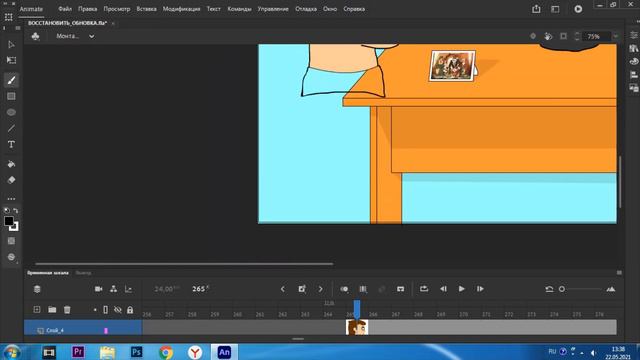640x360 pixels.
Task: Select the Rectangle tool
Action: 11,96
